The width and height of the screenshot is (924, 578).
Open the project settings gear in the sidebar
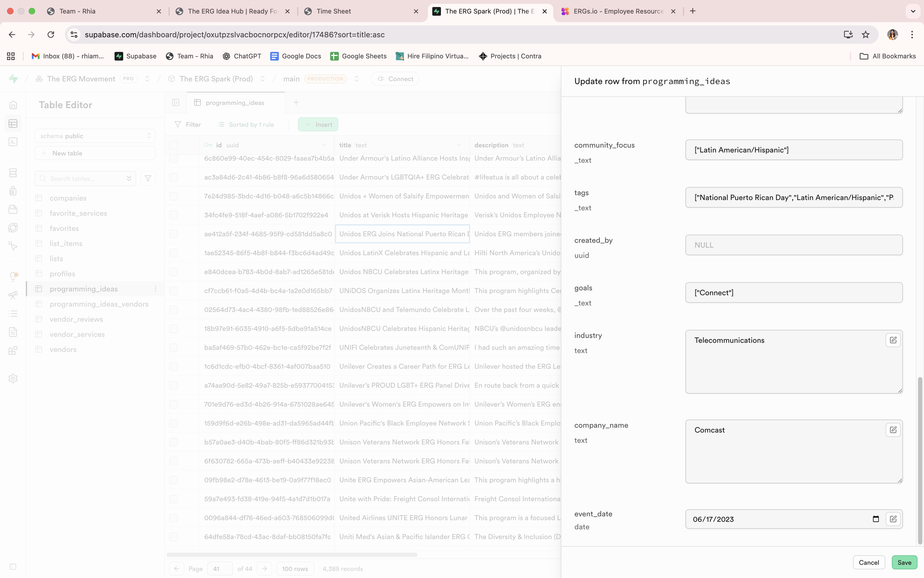tap(13, 378)
